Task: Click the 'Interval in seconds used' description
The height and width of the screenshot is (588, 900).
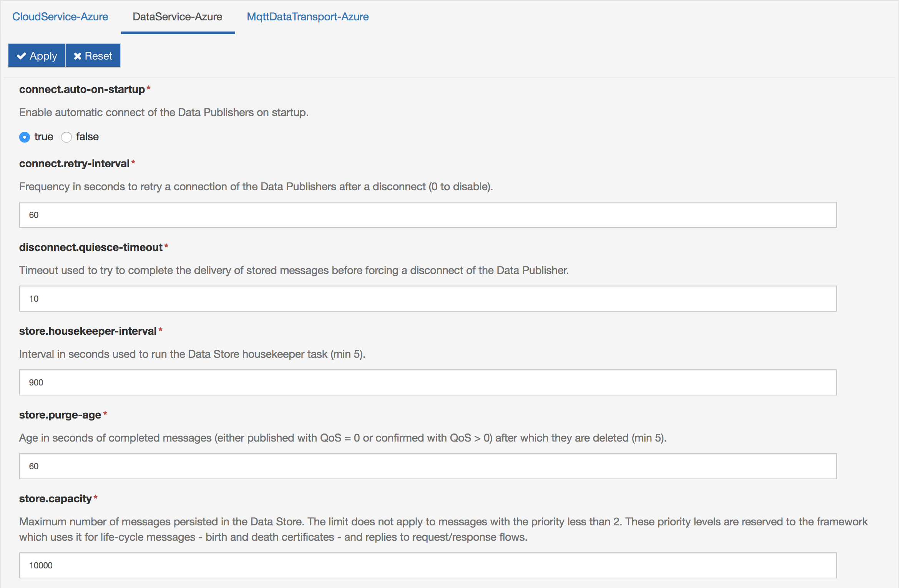Action: [x=192, y=354]
